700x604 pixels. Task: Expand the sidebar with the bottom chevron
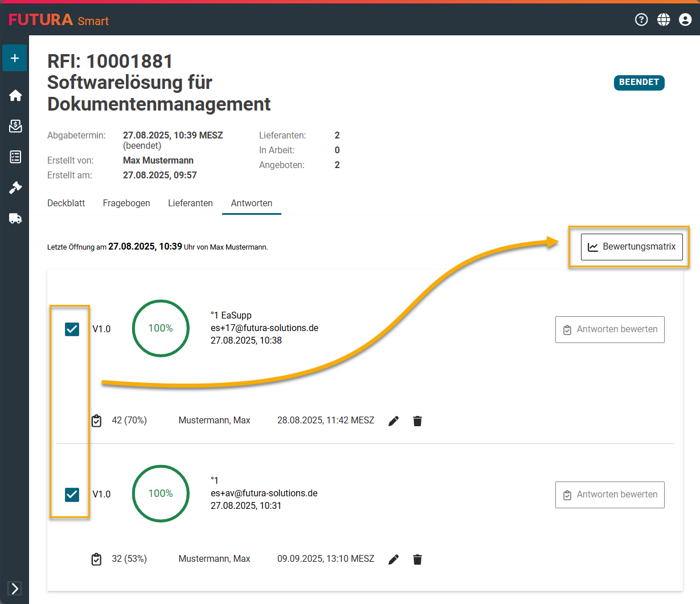pos(15,588)
